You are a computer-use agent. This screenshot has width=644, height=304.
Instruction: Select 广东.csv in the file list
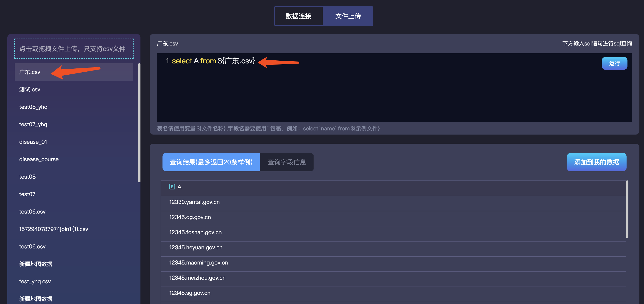30,72
